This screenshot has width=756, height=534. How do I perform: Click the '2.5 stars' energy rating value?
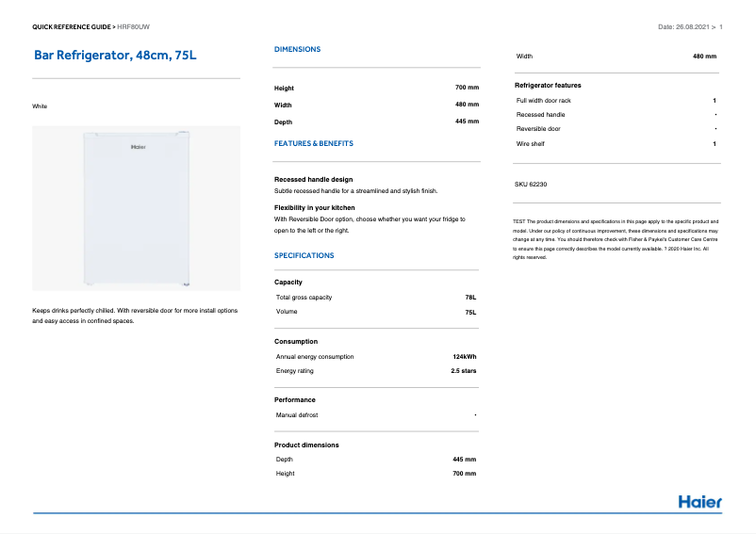tap(463, 371)
